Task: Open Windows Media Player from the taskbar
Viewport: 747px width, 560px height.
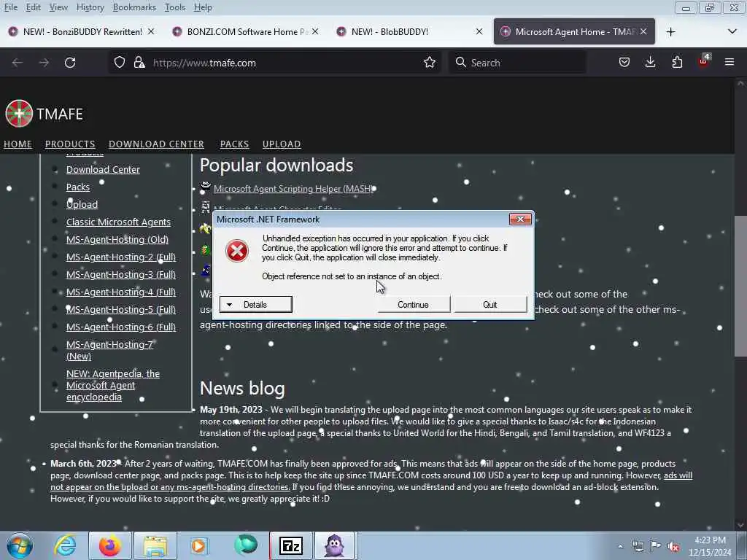Action: click(x=198, y=545)
